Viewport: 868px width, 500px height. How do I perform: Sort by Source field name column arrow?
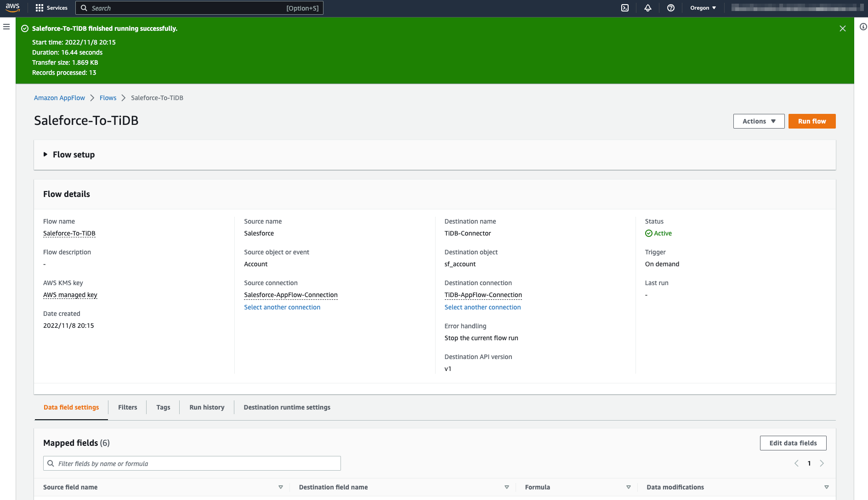[x=281, y=487]
